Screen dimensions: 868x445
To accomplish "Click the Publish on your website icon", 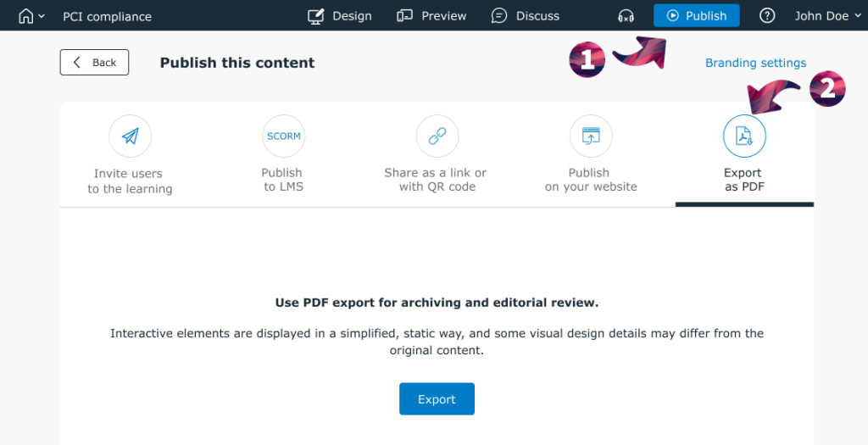I will click(590, 136).
